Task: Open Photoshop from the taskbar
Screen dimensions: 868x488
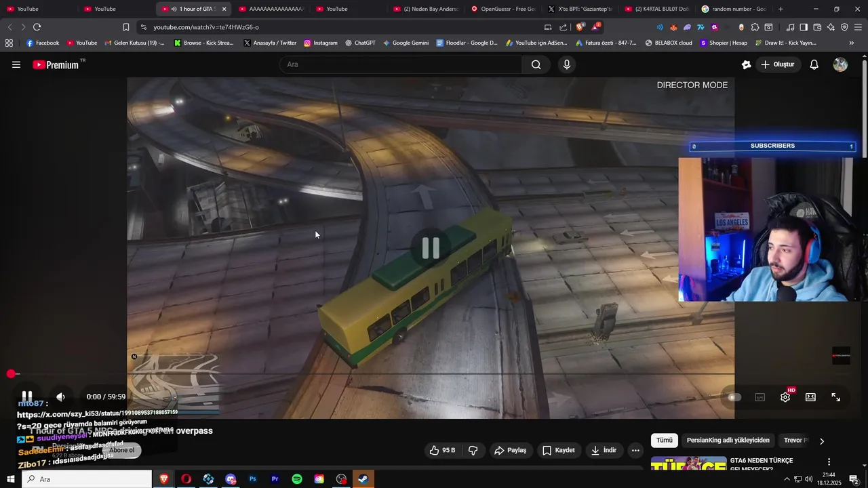Action: coord(252,479)
